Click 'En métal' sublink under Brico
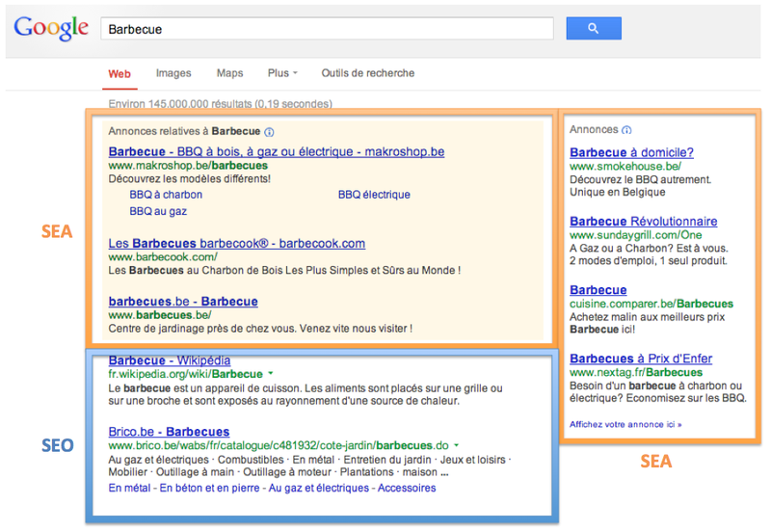The height and width of the screenshot is (532, 771). click(129, 489)
